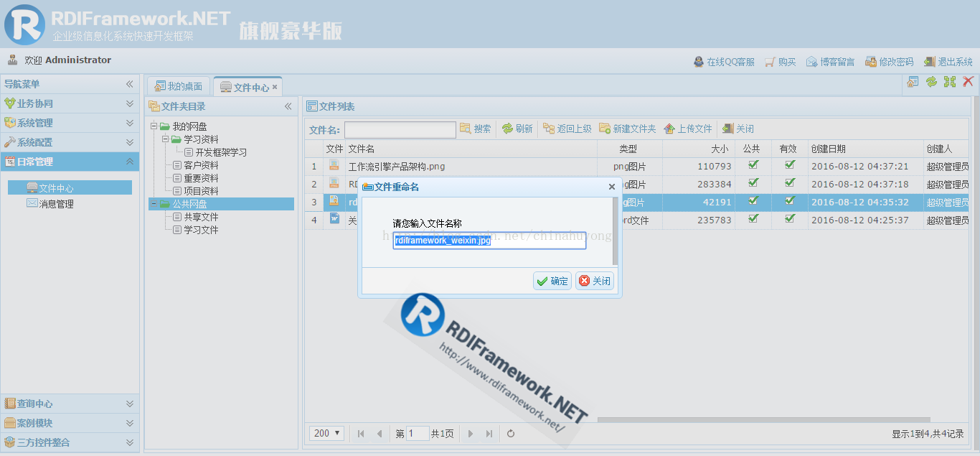This screenshot has width=980, height=456.
Task: Select 重要资料 folder
Action: pyautogui.click(x=202, y=178)
